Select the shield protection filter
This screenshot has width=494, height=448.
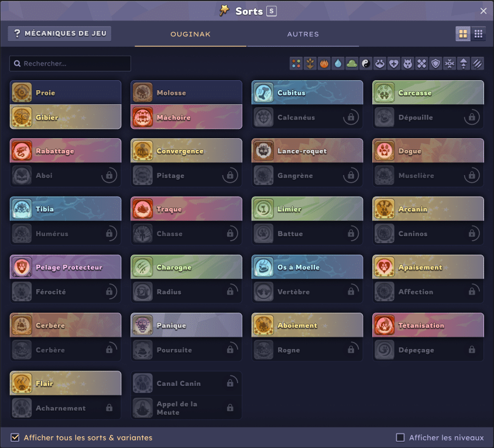(435, 64)
